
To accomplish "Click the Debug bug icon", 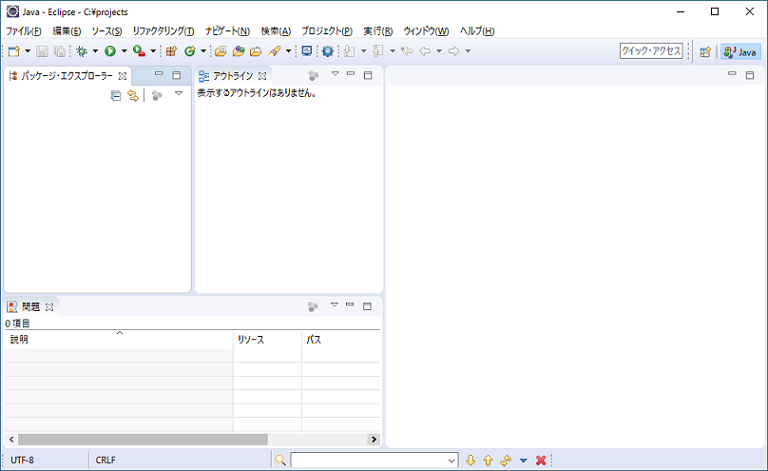I will (x=82, y=51).
